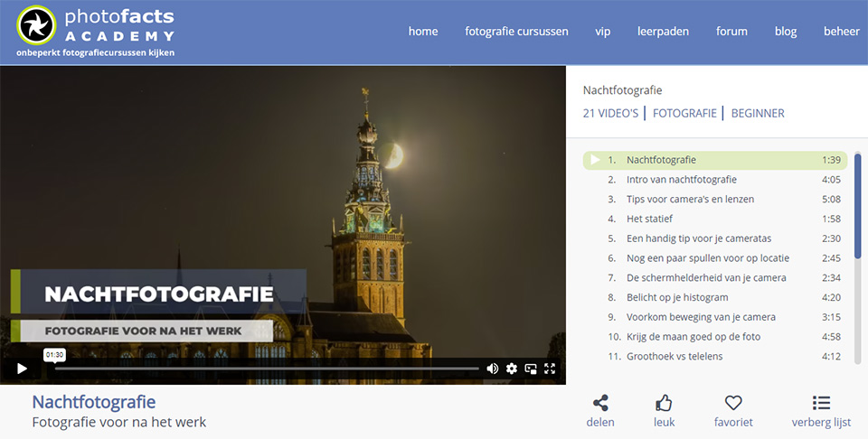Image resolution: width=868 pixels, height=439 pixels.
Task: Click the heart icon above favoriet
Action: pyautogui.click(x=733, y=403)
